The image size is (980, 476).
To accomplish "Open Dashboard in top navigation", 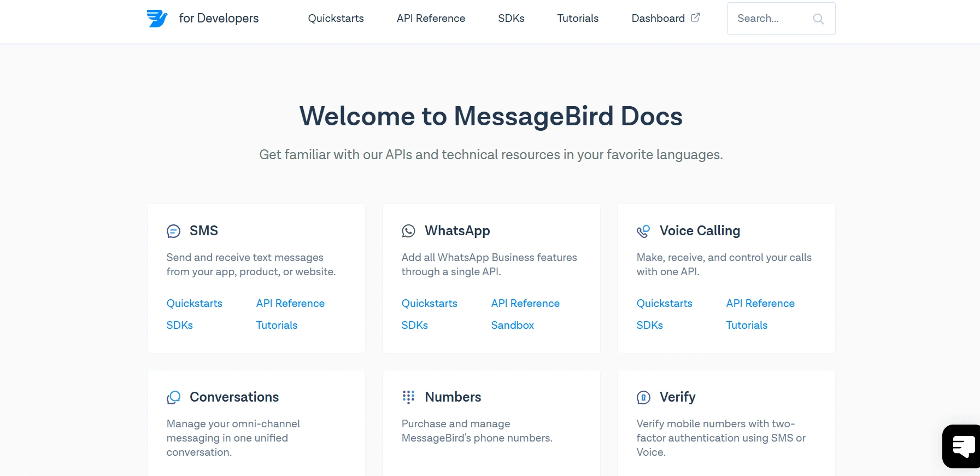I will pyautogui.click(x=658, y=18).
